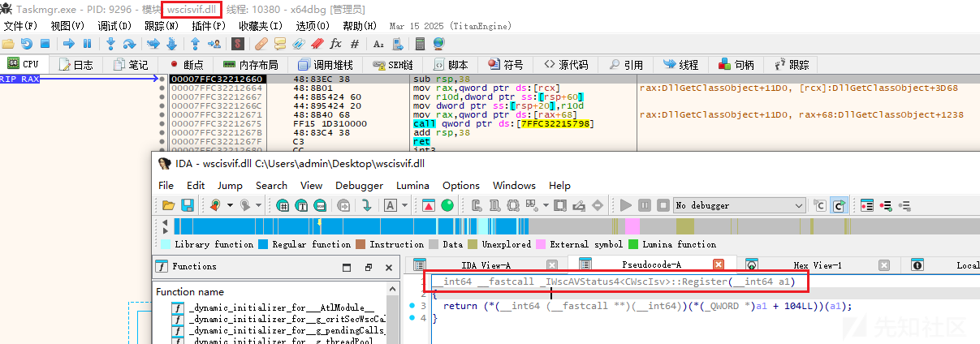This screenshot has height=344, width=980.
Task: Open IDA Search menu
Action: [271, 185]
